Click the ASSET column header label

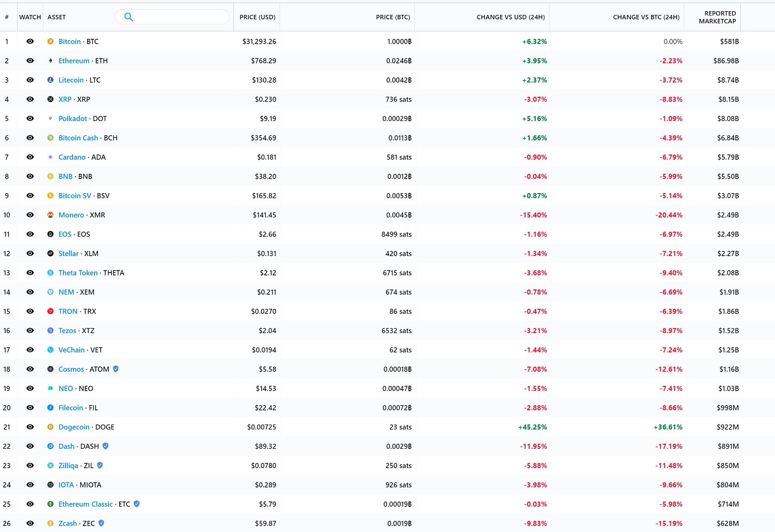(57, 17)
